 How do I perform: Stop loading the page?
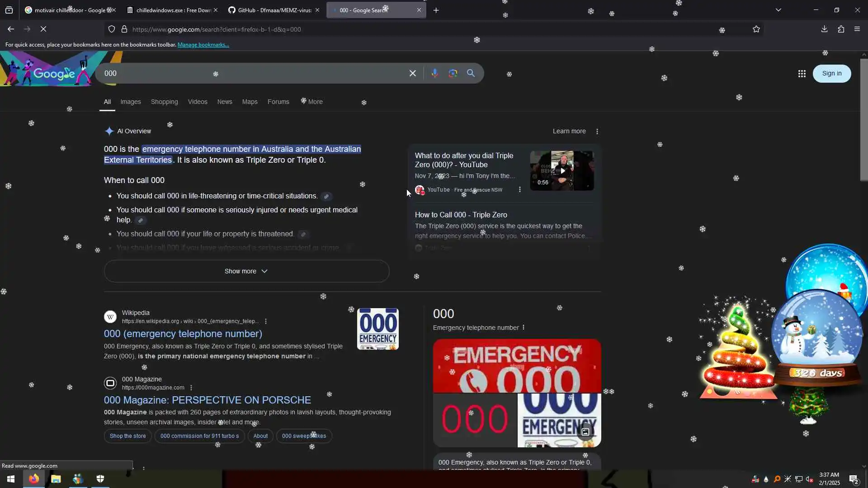click(43, 29)
